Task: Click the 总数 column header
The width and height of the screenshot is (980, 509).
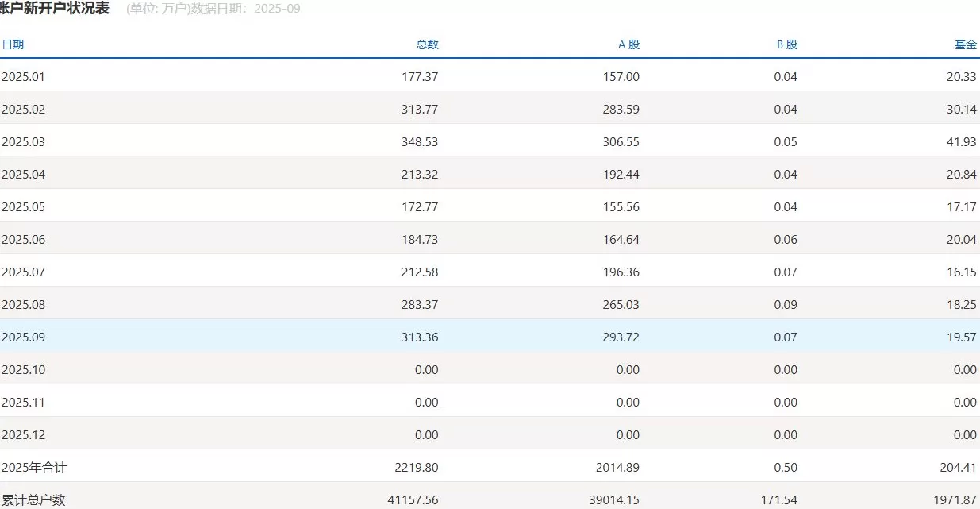Action: (427, 44)
